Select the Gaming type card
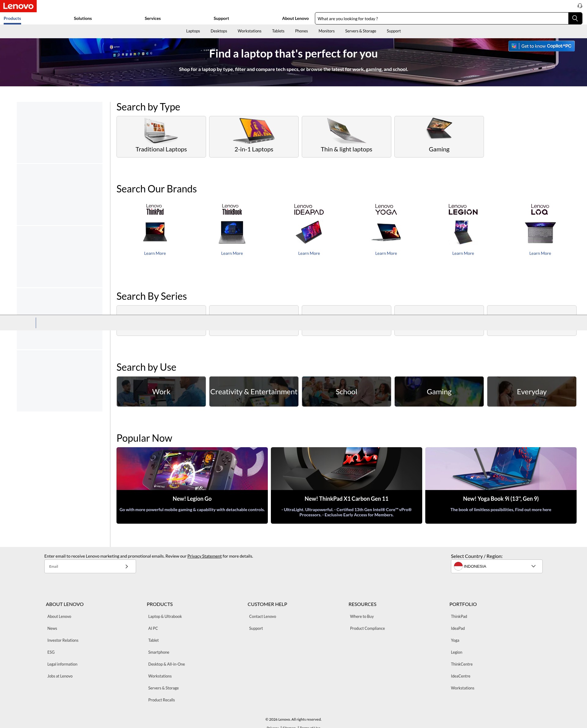The width and height of the screenshot is (587, 728). [x=439, y=137]
